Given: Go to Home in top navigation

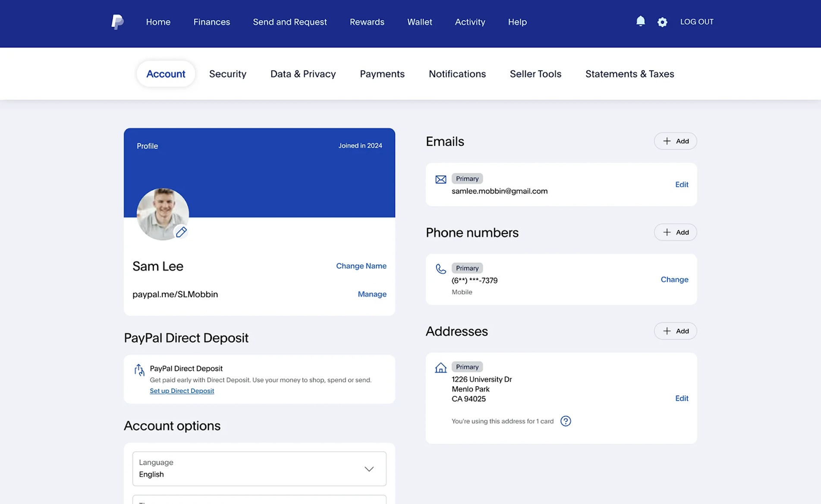Looking at the screenshot, I should (158, 22).
